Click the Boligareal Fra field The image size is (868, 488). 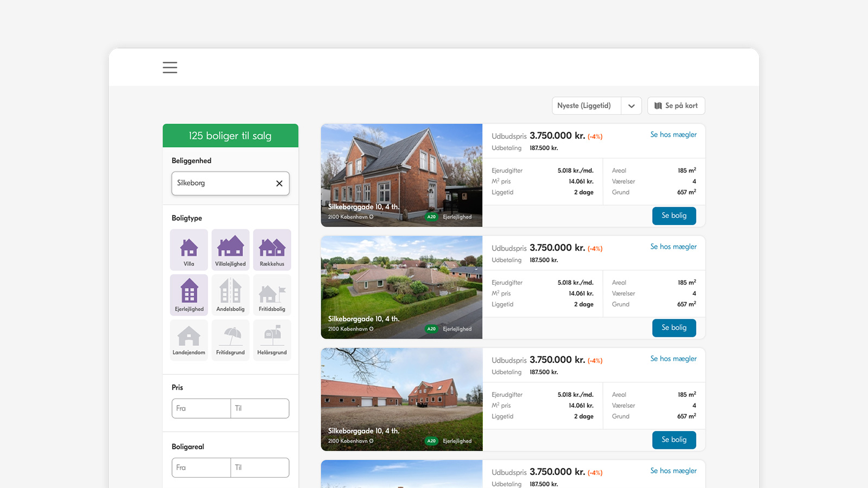click(201, 467)
